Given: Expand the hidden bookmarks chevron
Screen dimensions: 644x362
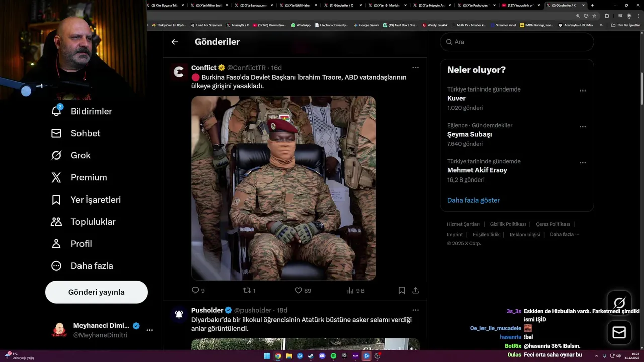Looking at the screenshot, I should click(601, 25).
